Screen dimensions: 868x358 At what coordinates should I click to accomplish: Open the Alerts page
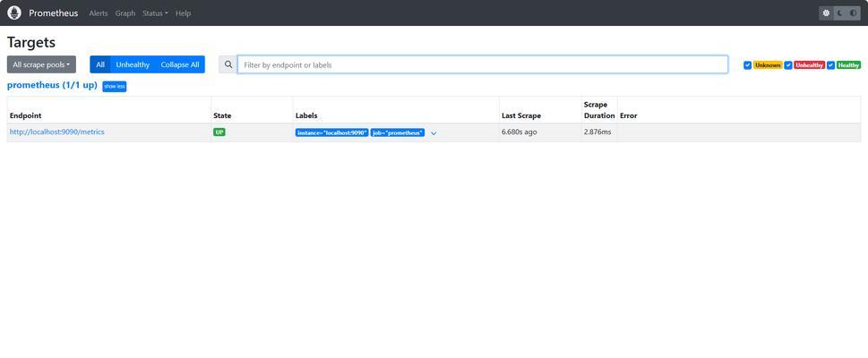click(x=99, y=13)
